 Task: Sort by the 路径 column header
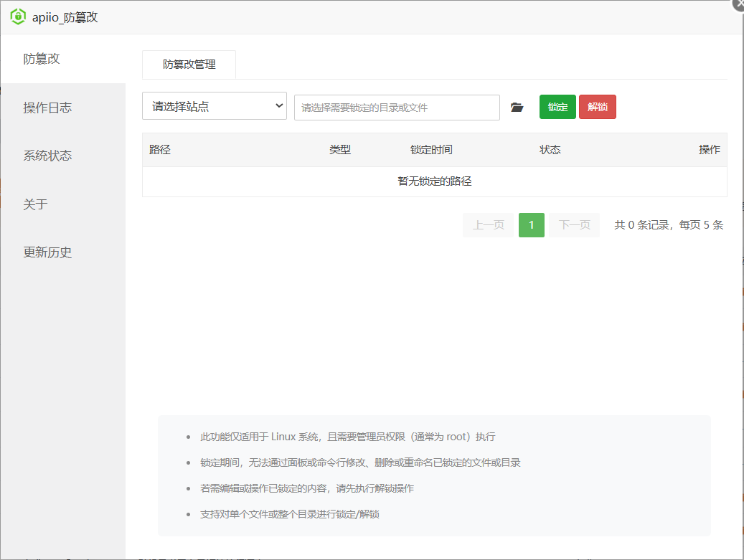point(159,149)
